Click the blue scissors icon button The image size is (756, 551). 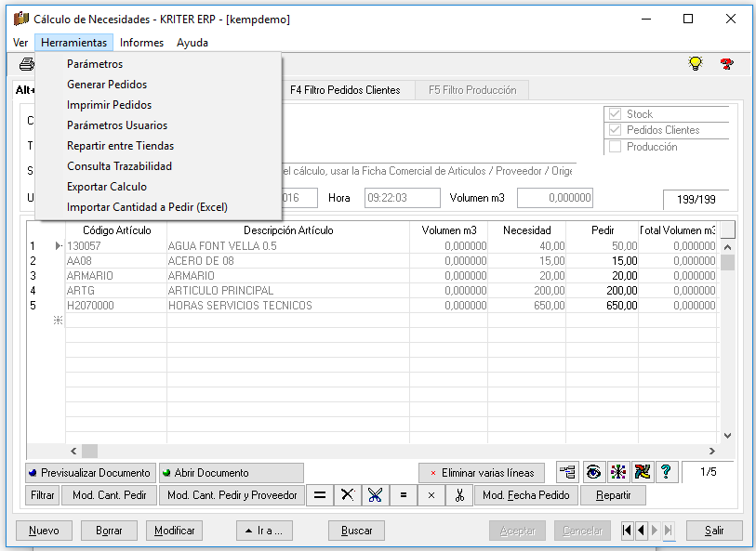(x=375, y=495)
